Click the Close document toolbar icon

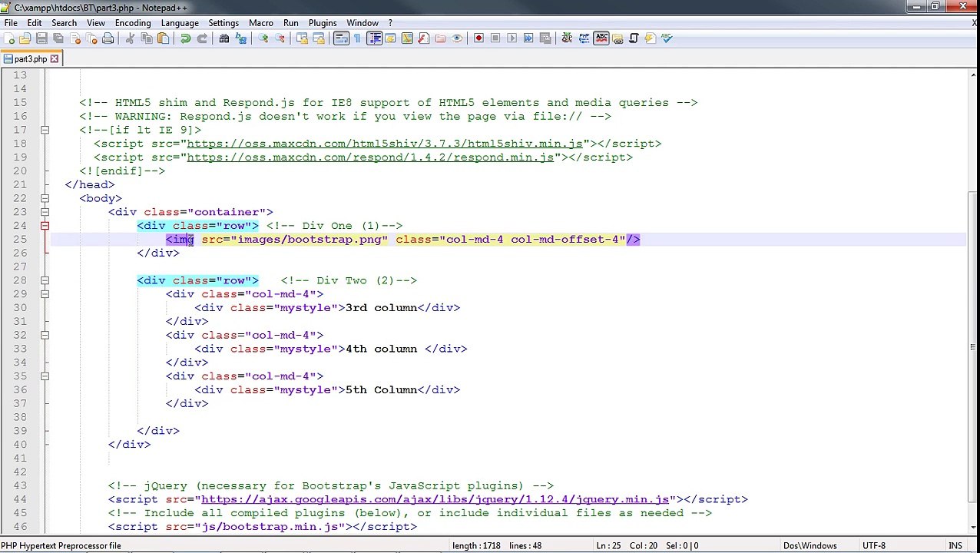[x=74, y=38]
